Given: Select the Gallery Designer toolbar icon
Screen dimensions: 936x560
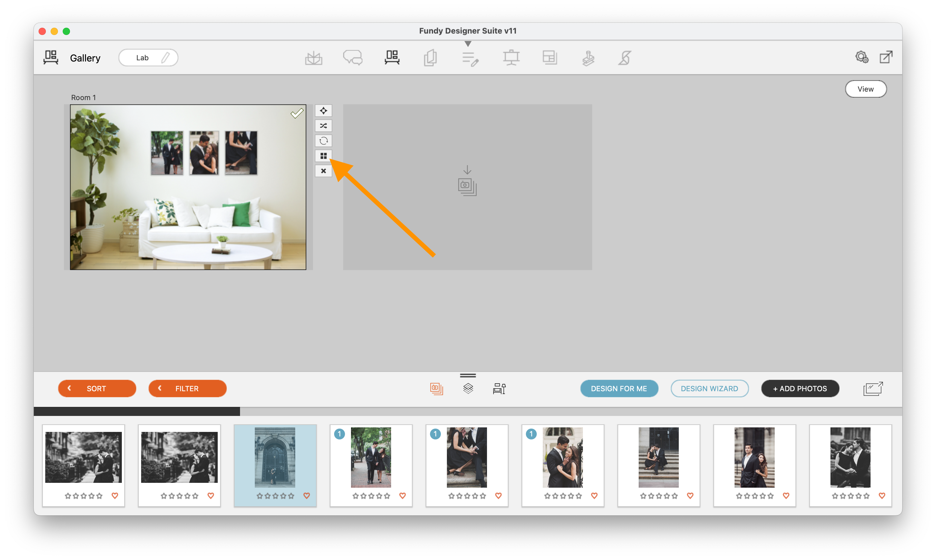Looking at the screenshot, I should point(392,58).
